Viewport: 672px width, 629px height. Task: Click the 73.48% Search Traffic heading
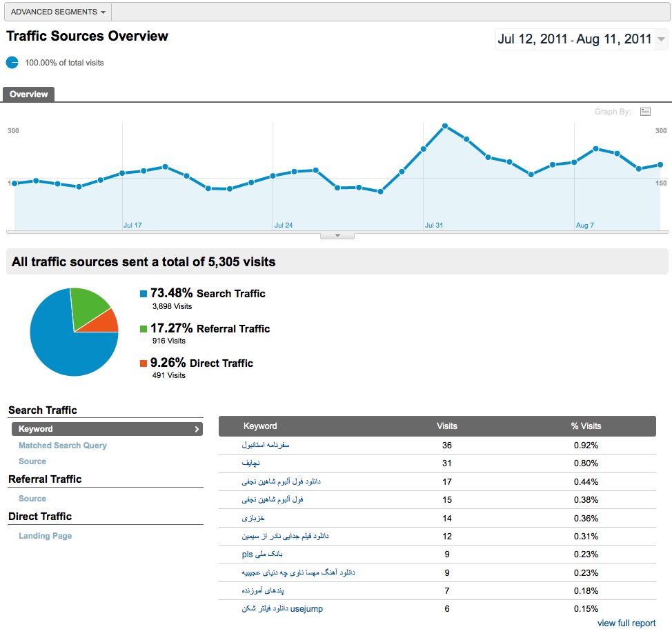208,294
